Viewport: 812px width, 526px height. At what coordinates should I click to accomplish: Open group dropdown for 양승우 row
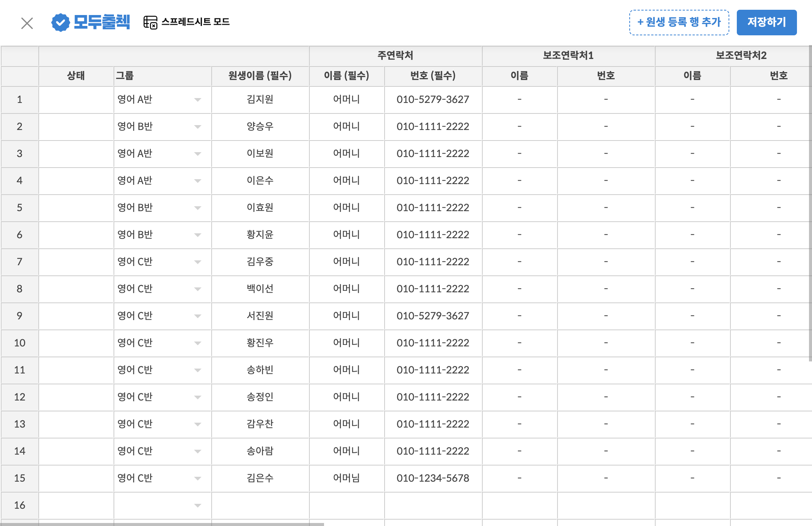[197, 127]
